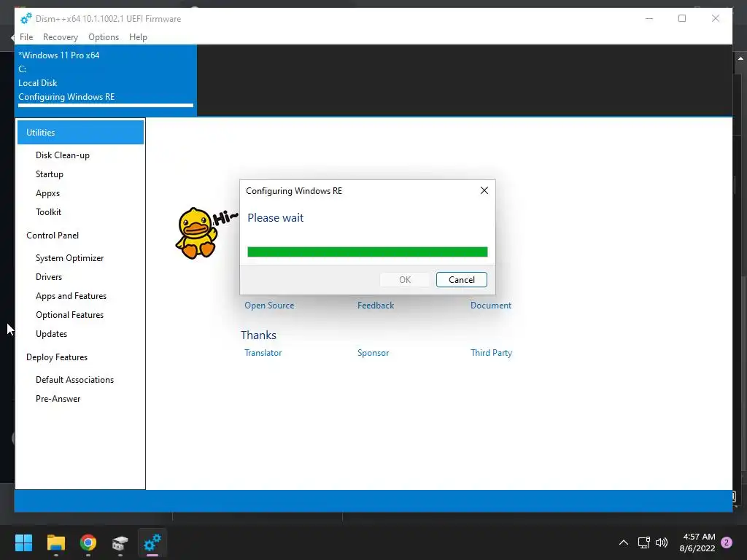Image resolution: width=747 pixels, height=560 pixels.
Task: Click the green progress bar in dialog
Action: click(368, 252)
